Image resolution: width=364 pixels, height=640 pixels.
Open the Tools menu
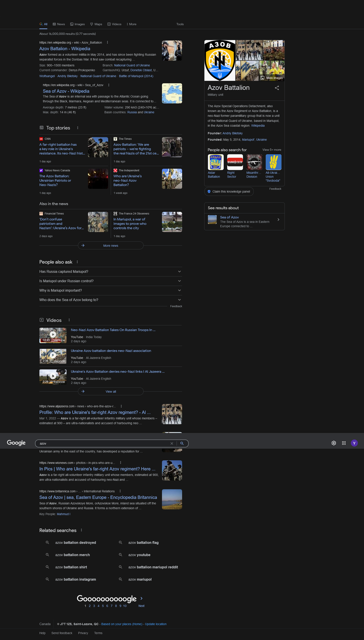point(180,24)
